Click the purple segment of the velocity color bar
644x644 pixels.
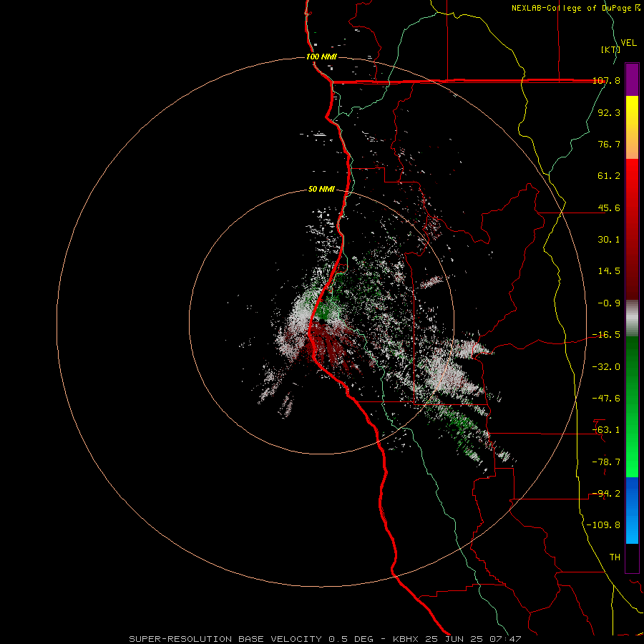632,79
